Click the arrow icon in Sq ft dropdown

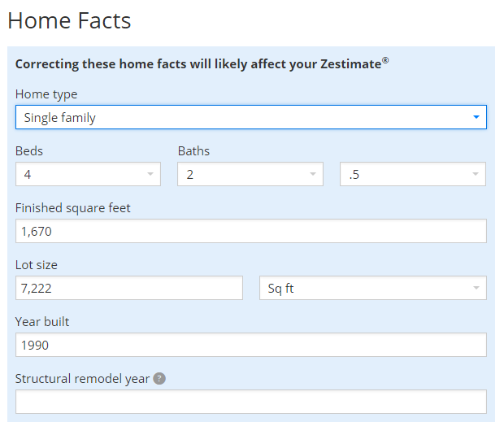(476, 288)
